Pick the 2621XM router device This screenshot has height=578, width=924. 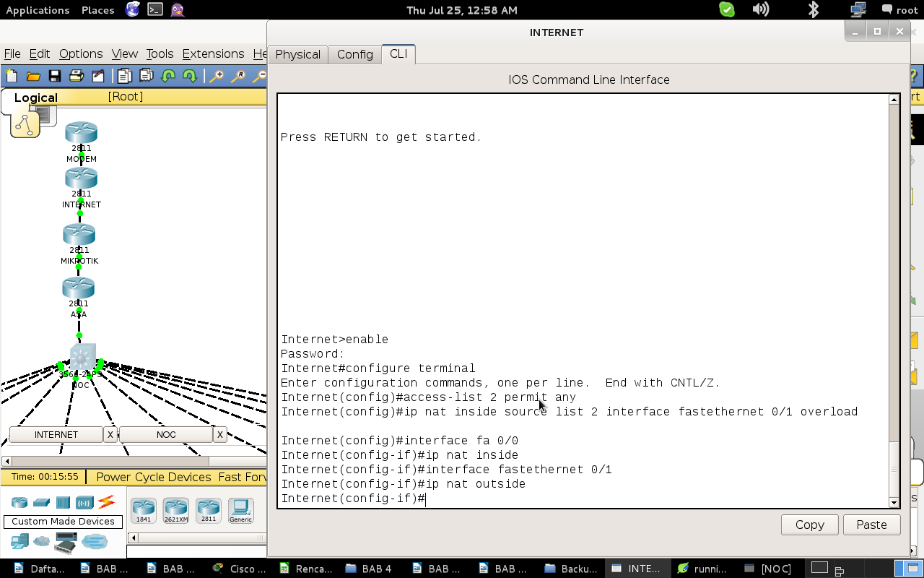(175, 510)
